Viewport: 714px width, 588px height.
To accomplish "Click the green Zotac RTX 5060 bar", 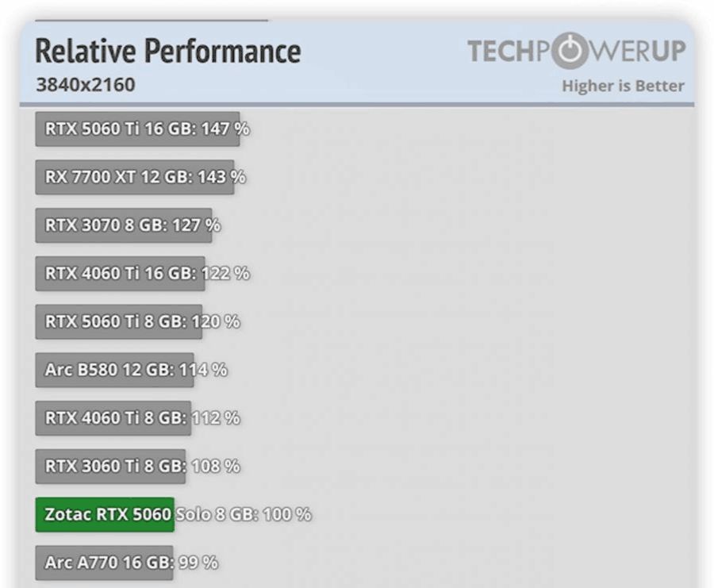I will pos(105,514).
